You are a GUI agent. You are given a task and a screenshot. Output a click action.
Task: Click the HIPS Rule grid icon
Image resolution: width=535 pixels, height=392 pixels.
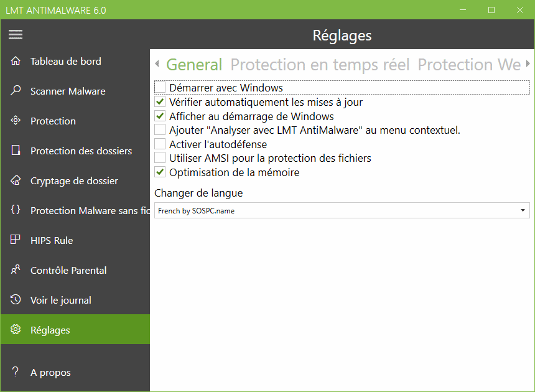click(x=16, y=240)
